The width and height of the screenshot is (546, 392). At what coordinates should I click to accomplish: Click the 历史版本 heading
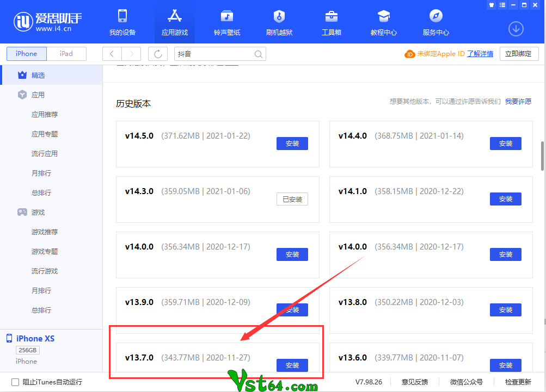click(133, 104)
